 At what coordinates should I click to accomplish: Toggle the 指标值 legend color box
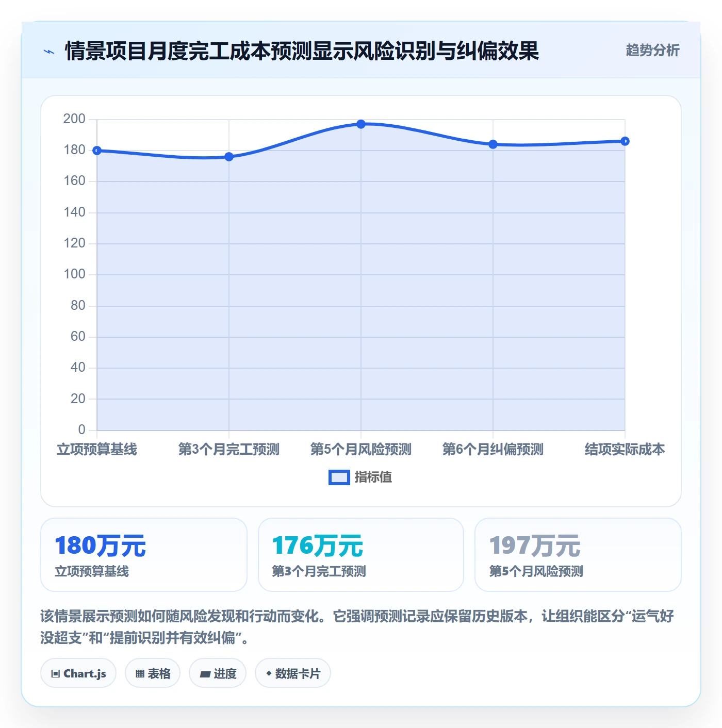339,477
